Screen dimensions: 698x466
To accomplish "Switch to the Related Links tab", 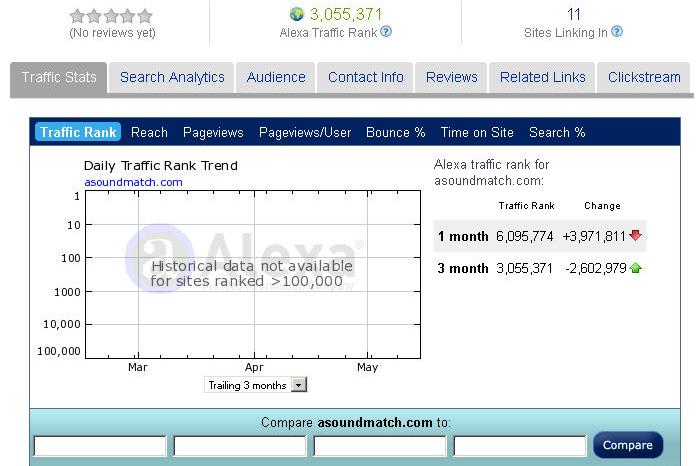I will 542,77.
